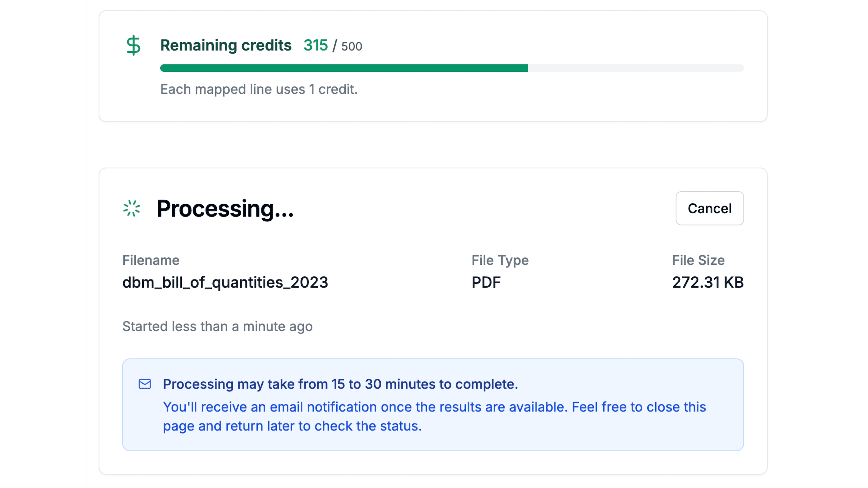This screenshot has width=868, height=488.
Task: Click the File Type label
Action: click(500, 260)
